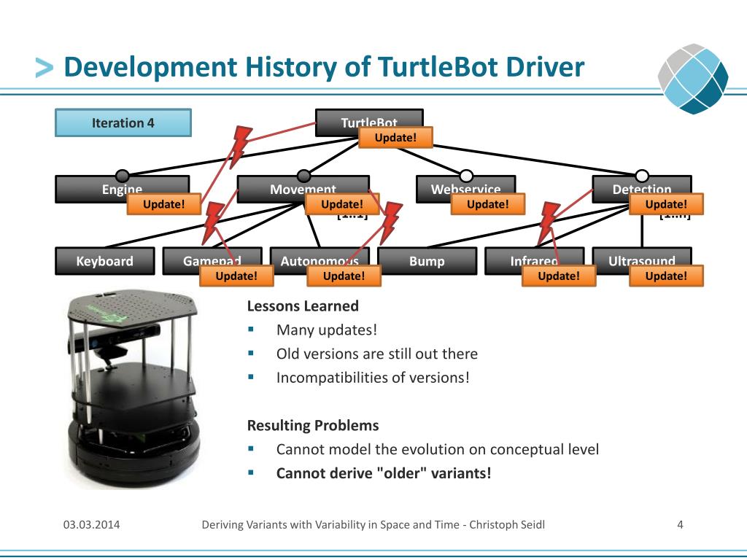Image resolution: width=747 pixels, height=560 pixels.
Task: Select the Detection feature node
Action: pyautogui.click(x=642, y=189)
